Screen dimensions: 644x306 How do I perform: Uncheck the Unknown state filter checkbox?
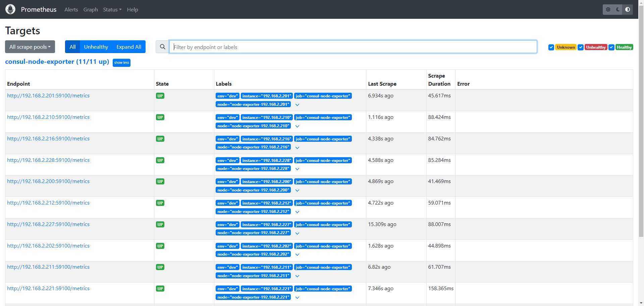coord(551,47)
